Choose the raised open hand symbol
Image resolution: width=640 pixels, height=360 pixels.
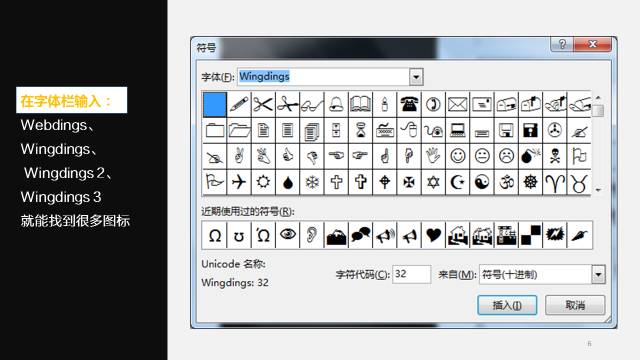pyautogui.click(x=433, y=156)
